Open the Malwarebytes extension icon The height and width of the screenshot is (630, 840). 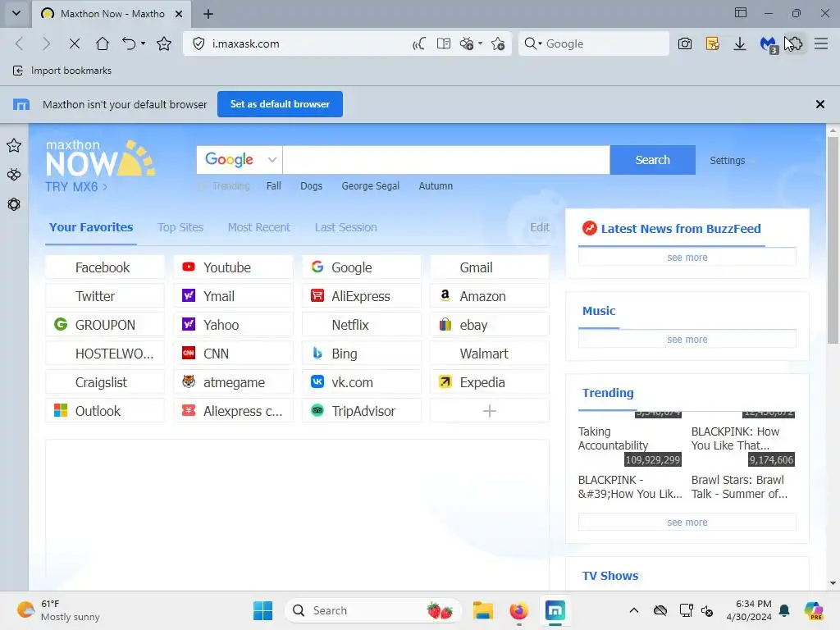[x=769, y=44]
